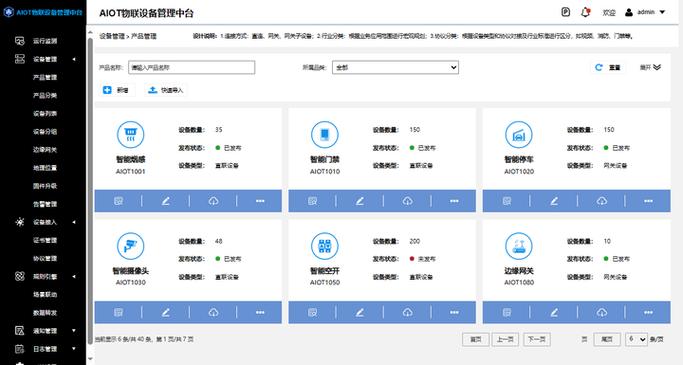Open 运行监测 in the sidebar
Viewport: 683px width, 365px height.
[x=45, y=41]
